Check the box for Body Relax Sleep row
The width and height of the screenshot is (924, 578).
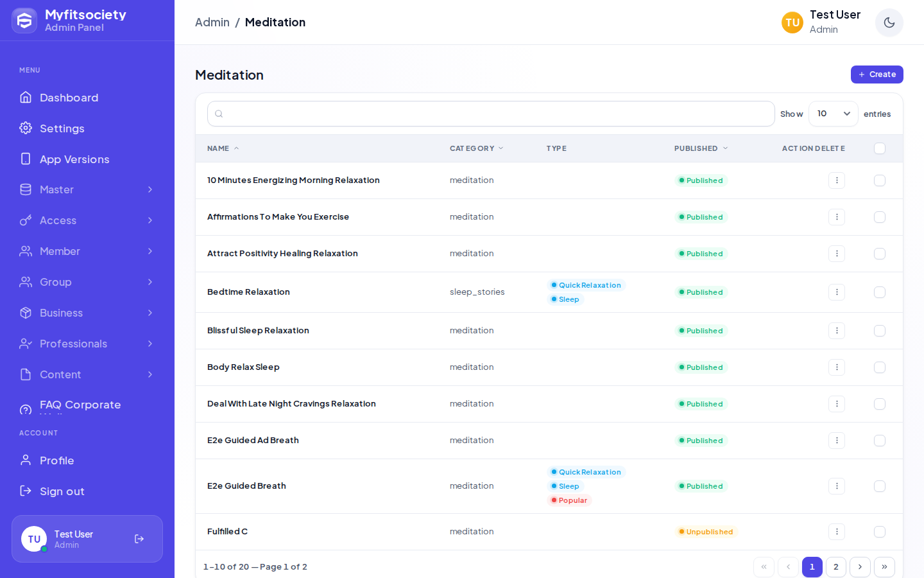(880, 367)
